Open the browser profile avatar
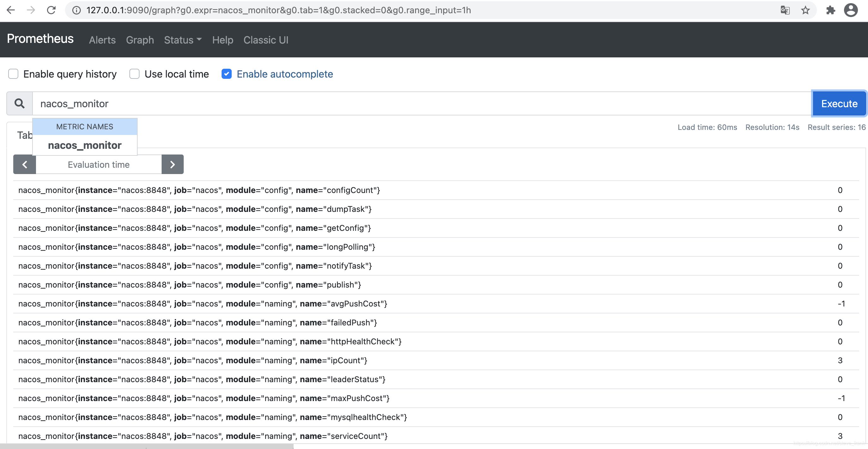Image resolution: width=868 pixels, height=449 pixels. [850, 10]
